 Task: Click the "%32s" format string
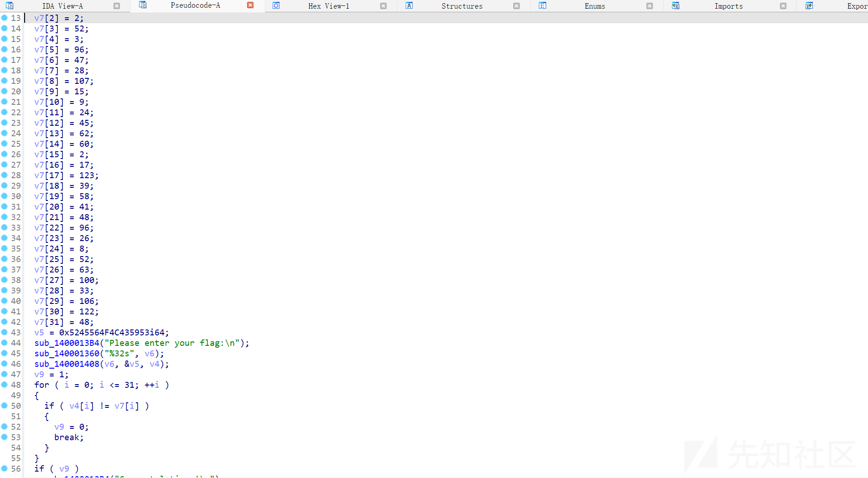point(119,354)
